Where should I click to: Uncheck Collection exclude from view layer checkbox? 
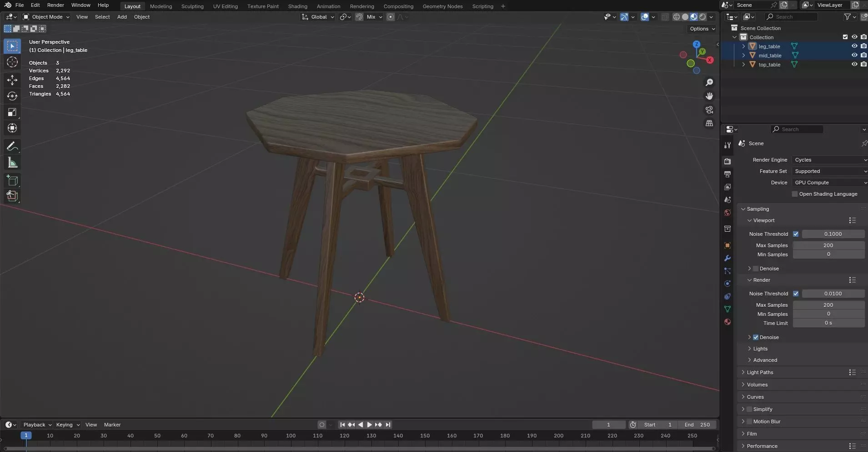(x=845, y=37)
